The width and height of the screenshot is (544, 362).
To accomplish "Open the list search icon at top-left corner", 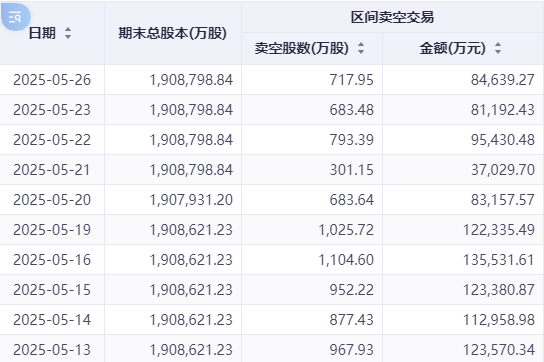I will [x=15, y=17].
